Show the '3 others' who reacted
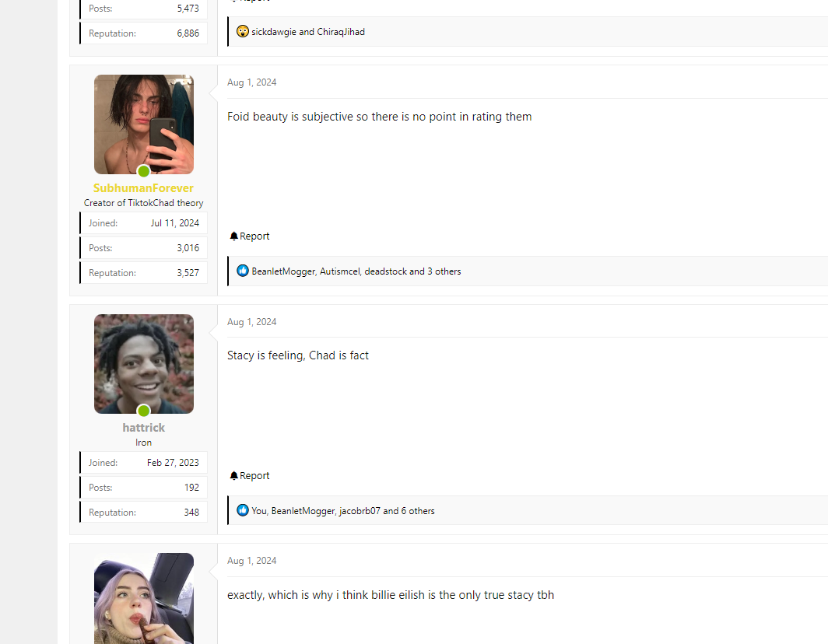The image size is (828, 644). pyautogui.click(x=444, y=271)
